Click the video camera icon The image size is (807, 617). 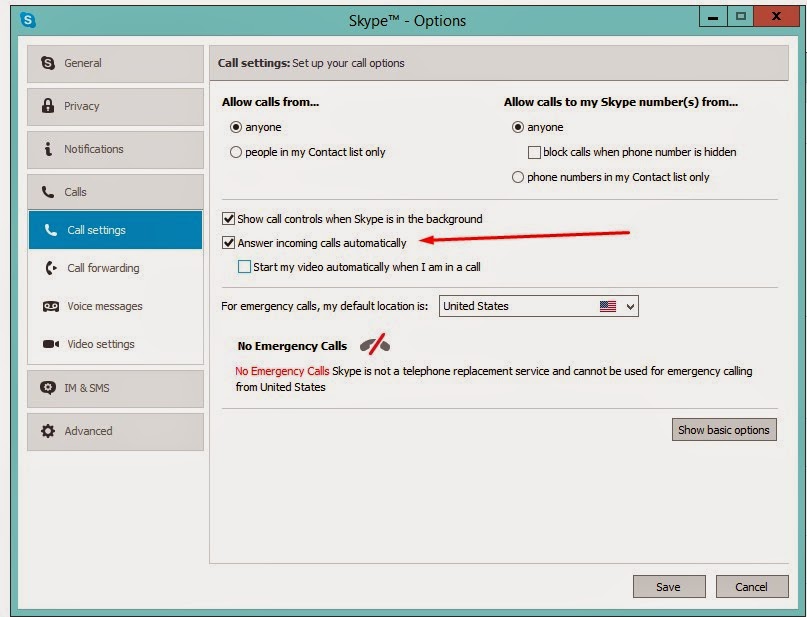[50, 344]
